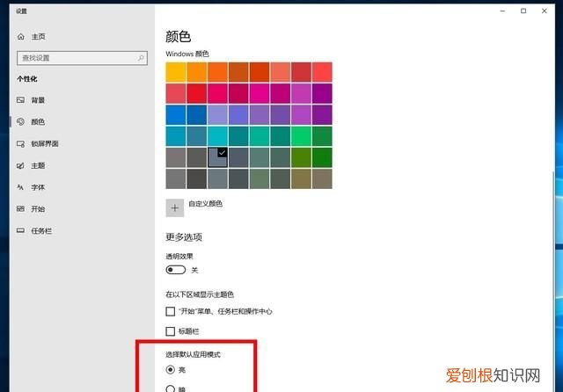Select the checkmarked gray-blue color swatch
The width and height of the screenshot is (563, 392).
tap(217, 157)
